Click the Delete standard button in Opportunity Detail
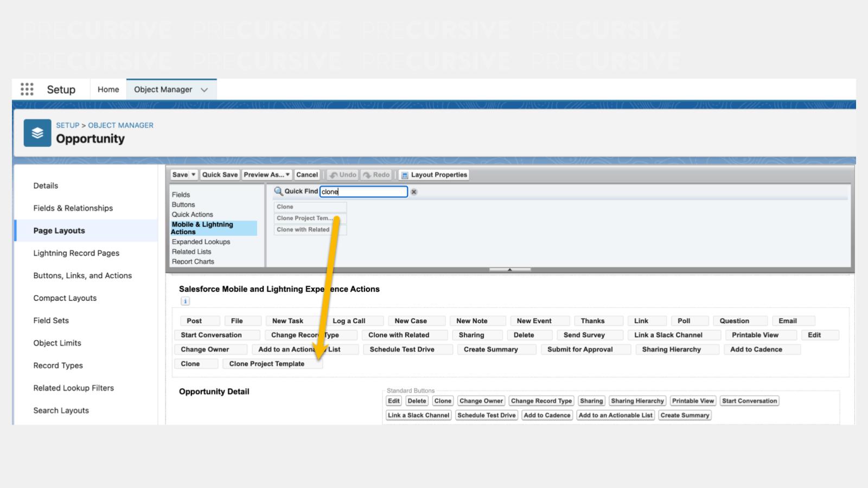868x488 pixels. point(417,401)
